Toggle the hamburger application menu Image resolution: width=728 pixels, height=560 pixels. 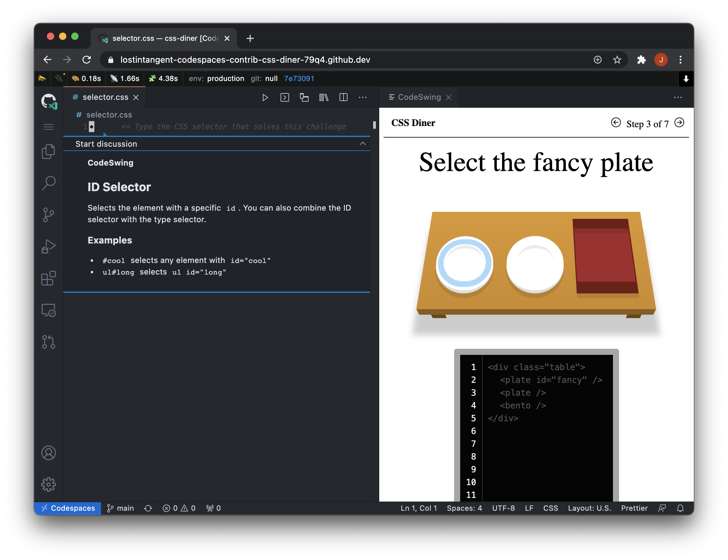49,127
